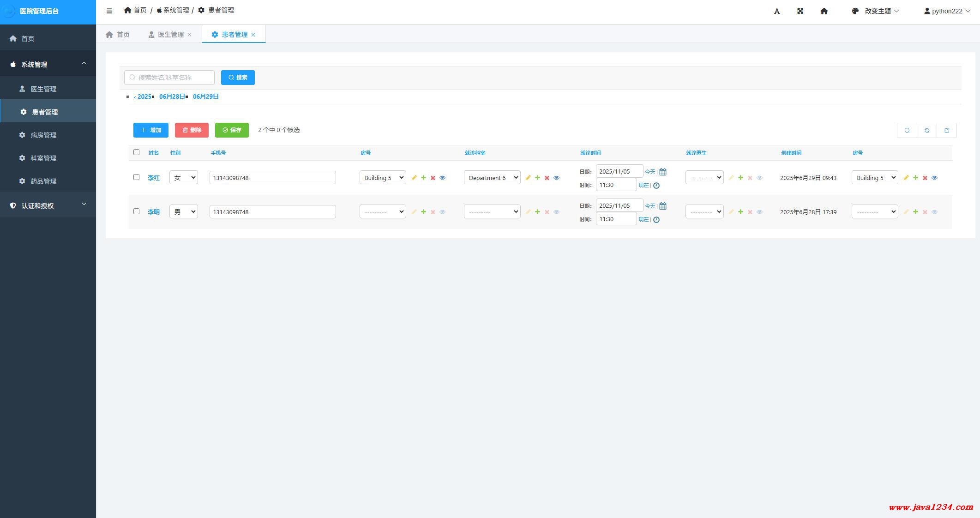Click the calendar icon in 李红's row
The image size is (980, 518).
663,172
